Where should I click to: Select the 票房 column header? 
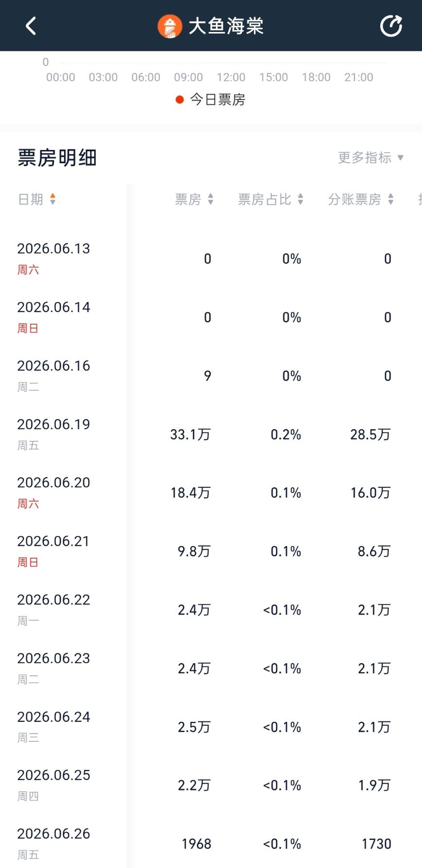(188, 199)
